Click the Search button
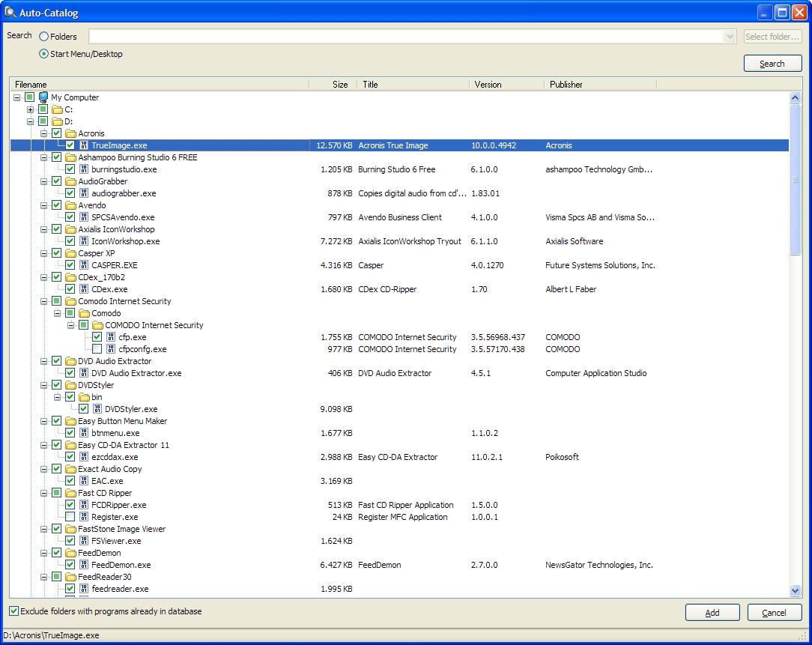812x645 pixels. pyautogui.click(x=772, y=64)
